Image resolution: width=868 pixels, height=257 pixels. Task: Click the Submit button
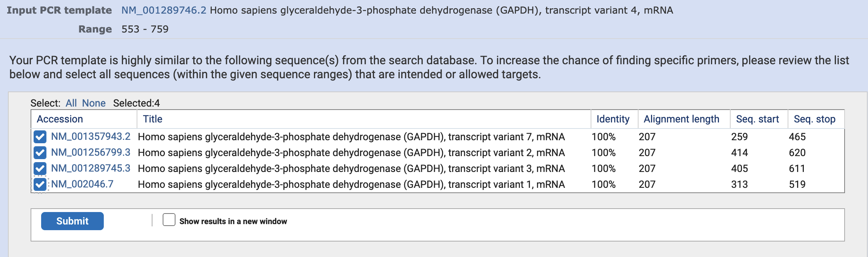pos(72,221)
